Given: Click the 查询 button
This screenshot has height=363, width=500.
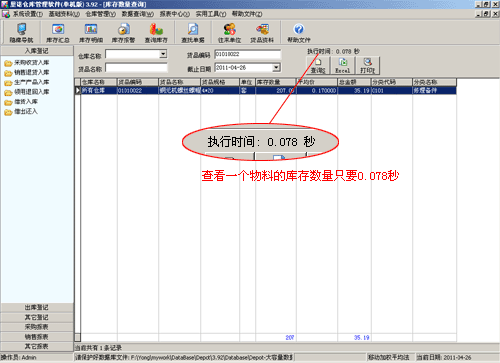Looking at the screenshot, I should [318, 66].
